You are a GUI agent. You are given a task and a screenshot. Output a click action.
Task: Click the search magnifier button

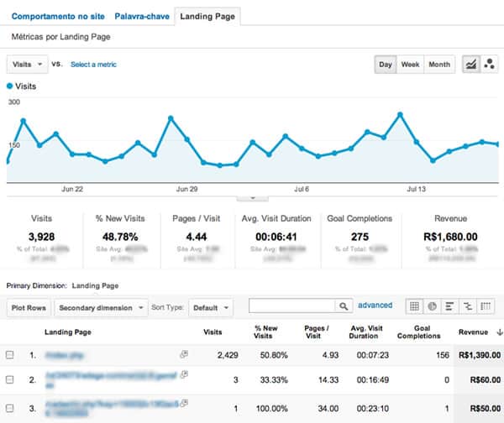(x=344, y=306)
